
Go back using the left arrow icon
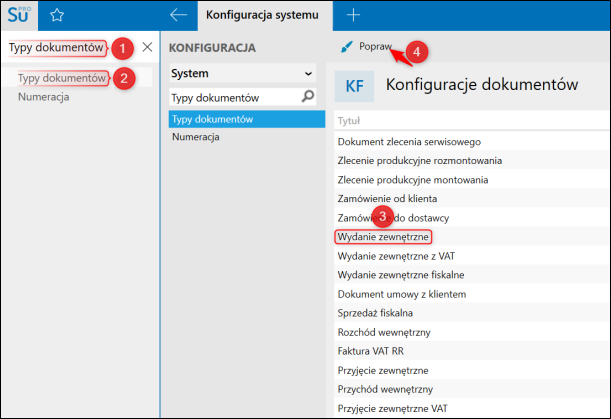click(178, 15)
